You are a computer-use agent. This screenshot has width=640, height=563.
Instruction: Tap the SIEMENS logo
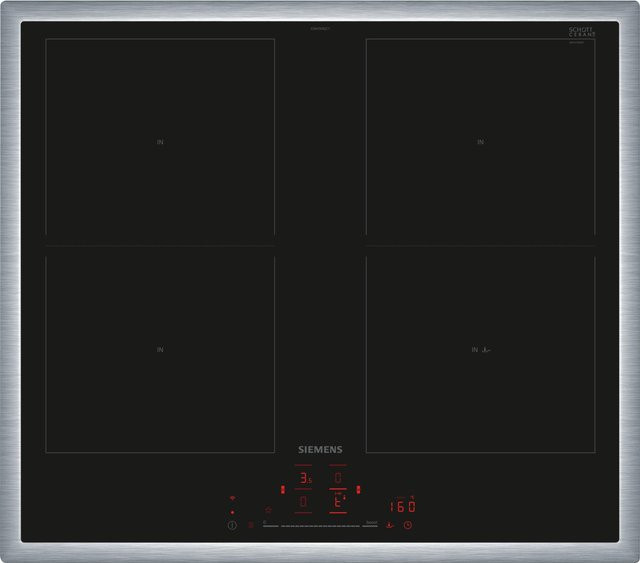pyautogui.click(x=320, y=450)
